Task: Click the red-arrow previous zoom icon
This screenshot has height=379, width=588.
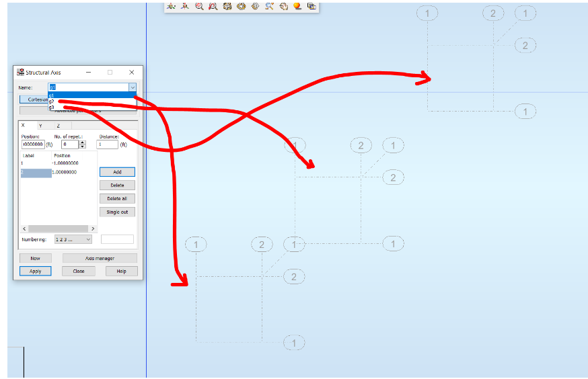Action: click(213, 6)
